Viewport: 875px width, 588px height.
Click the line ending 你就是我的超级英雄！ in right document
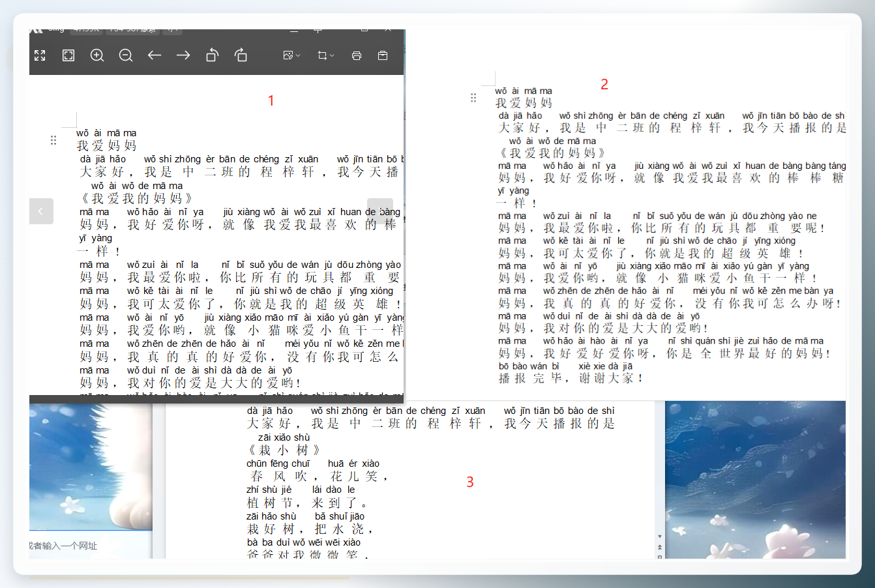(651, 253)
